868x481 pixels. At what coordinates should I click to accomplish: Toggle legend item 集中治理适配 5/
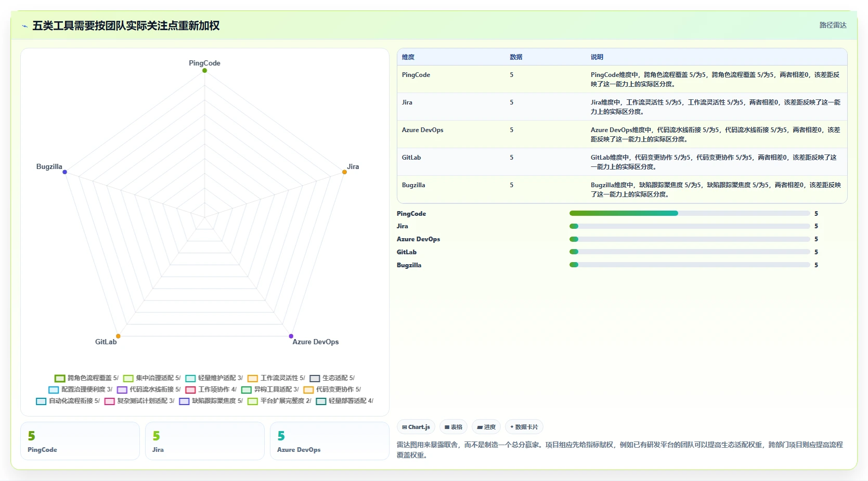[x=152, y=378]
